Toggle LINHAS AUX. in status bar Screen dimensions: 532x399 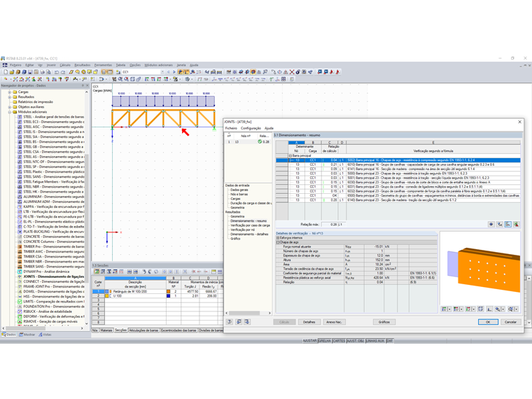pyautogui.click(x=375, y=341)
